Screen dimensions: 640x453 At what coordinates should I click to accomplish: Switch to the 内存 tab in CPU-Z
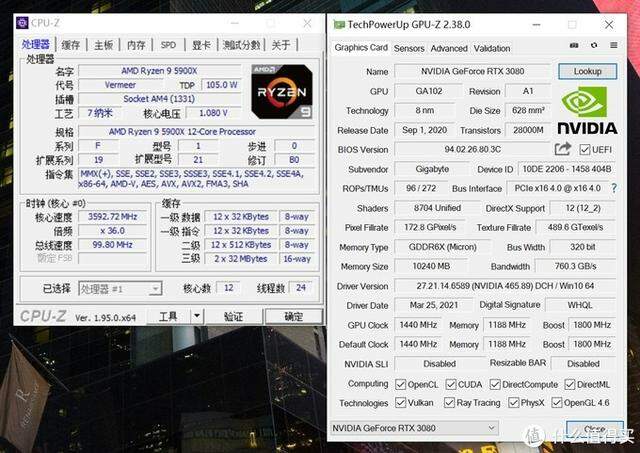pyautogui.click(x=136, y=45)
